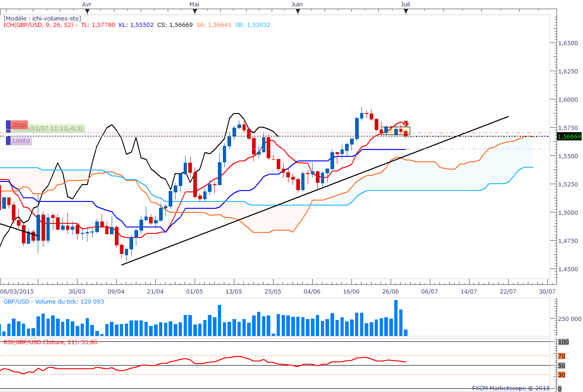
Task: Click the RSI(GBP/USD.Cloture, 21) label
Action: pos(51,341)
